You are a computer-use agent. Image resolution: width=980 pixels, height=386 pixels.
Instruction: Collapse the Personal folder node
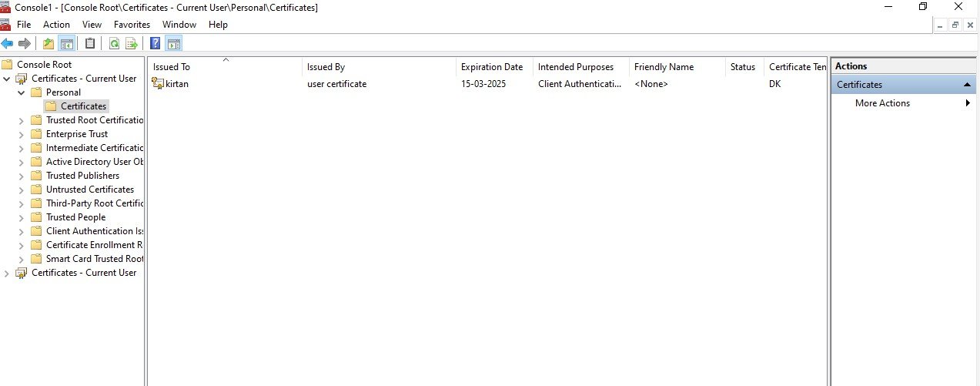[x=22, y=92]
